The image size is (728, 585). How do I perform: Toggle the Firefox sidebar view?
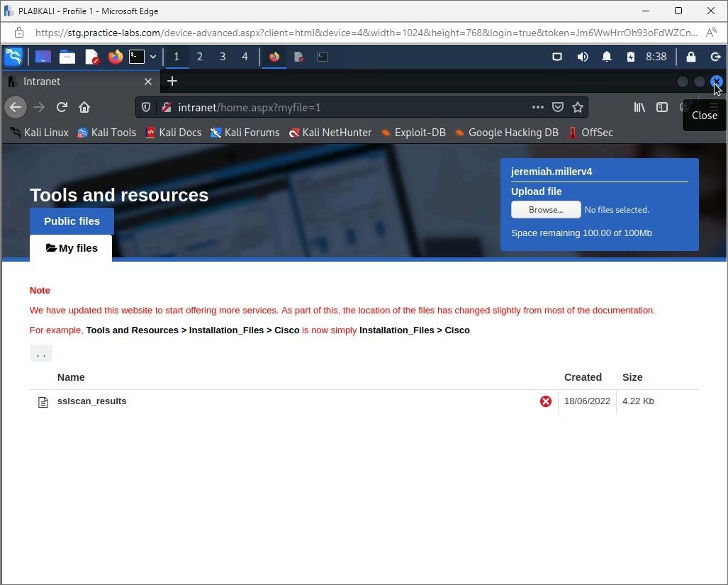[x=662, y=107]
